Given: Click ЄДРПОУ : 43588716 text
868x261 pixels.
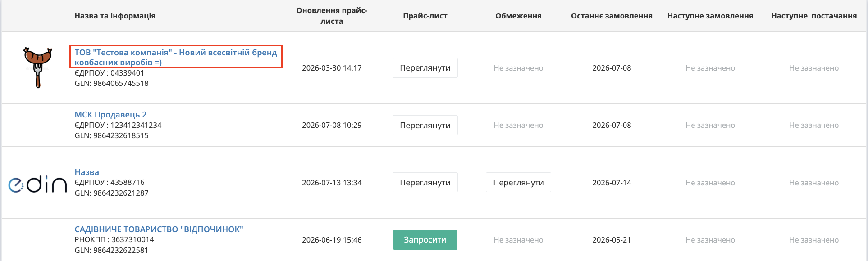Looking at the screenshot, I should point(110,182).
